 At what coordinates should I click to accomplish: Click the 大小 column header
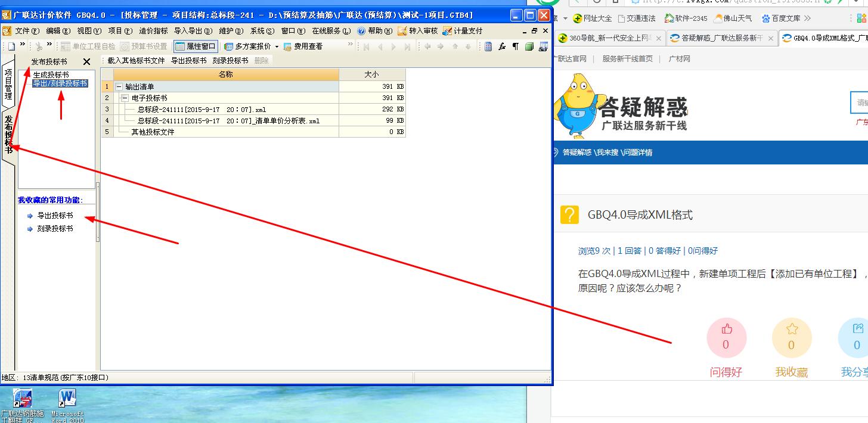[x=372, y=74]
